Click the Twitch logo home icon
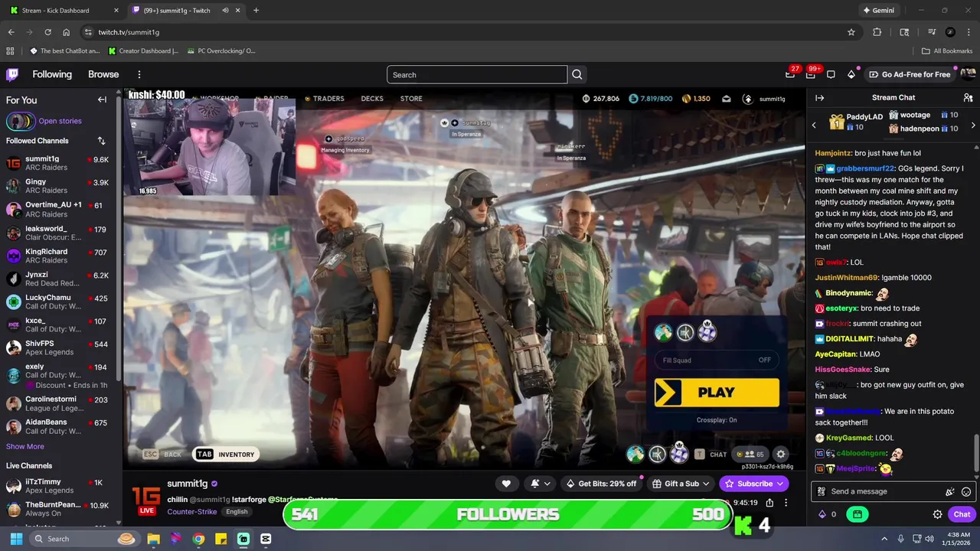This screenshot has width=980, height=551. coord(12,74)
